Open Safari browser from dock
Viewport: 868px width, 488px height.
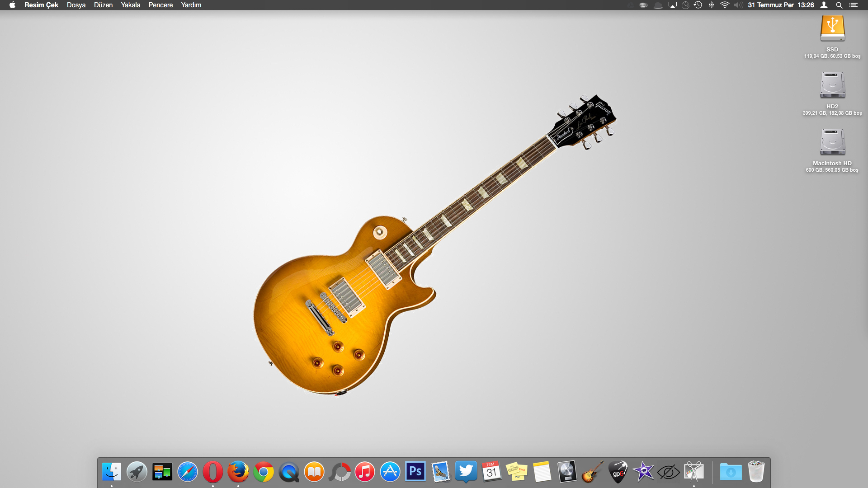[x=187, y=472]
